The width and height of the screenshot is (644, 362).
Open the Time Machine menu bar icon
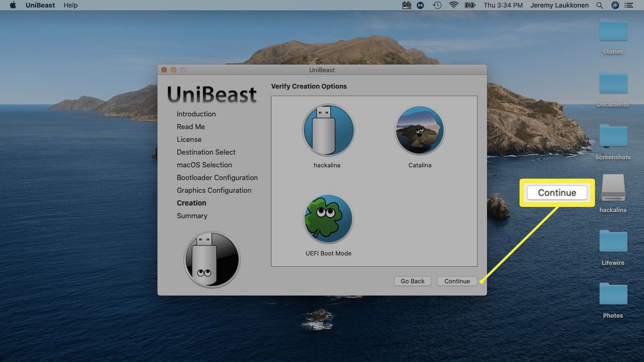(438, 5)
